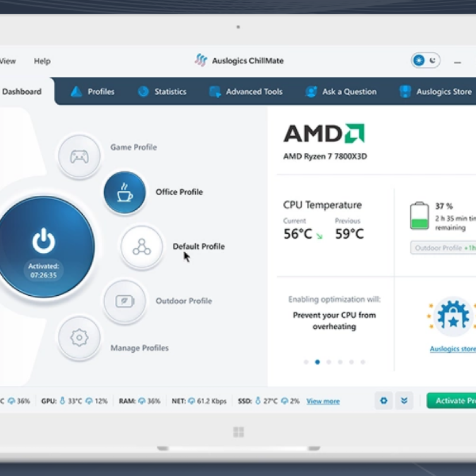Click GPU load gauge icon 12%
Viewport: 476px width, 476px height.
[x=89, y=401]
